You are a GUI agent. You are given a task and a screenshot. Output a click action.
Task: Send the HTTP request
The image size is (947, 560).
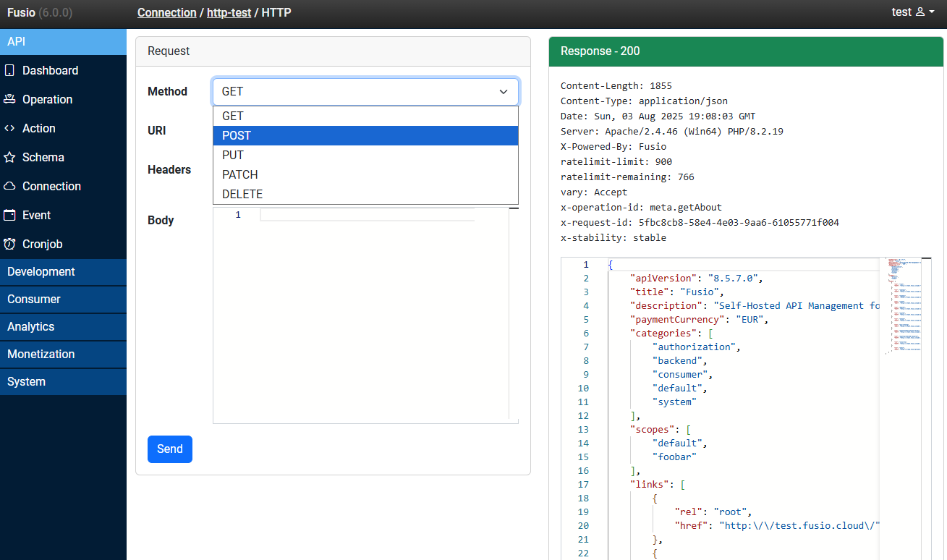170,449
